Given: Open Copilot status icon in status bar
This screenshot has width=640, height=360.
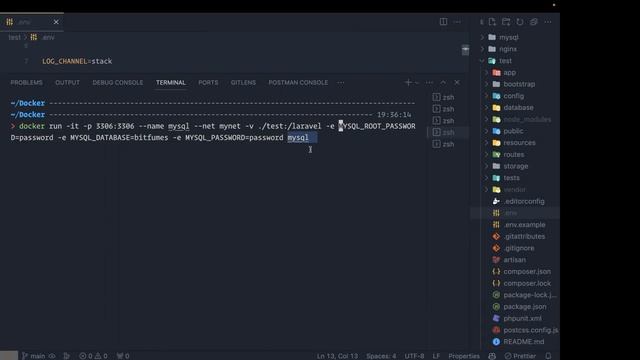Looking at the screenshot, I should (x=492, y=356).
